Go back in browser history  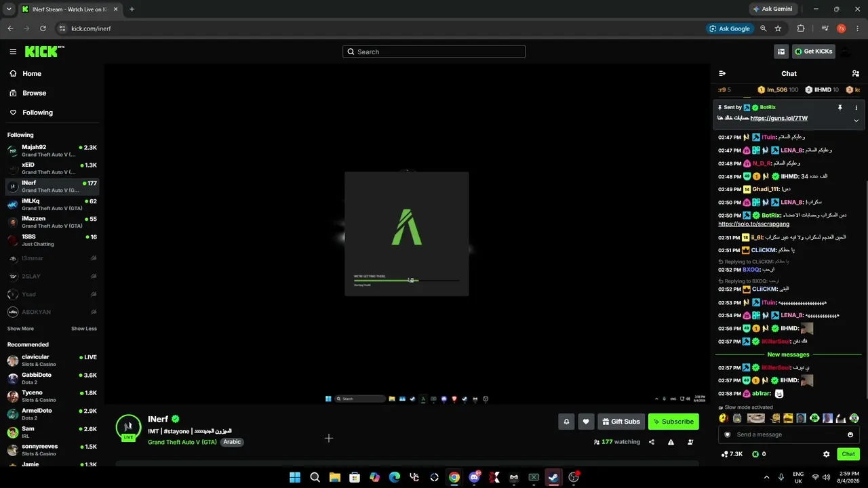pyautogui.click(x=10, y=28)
